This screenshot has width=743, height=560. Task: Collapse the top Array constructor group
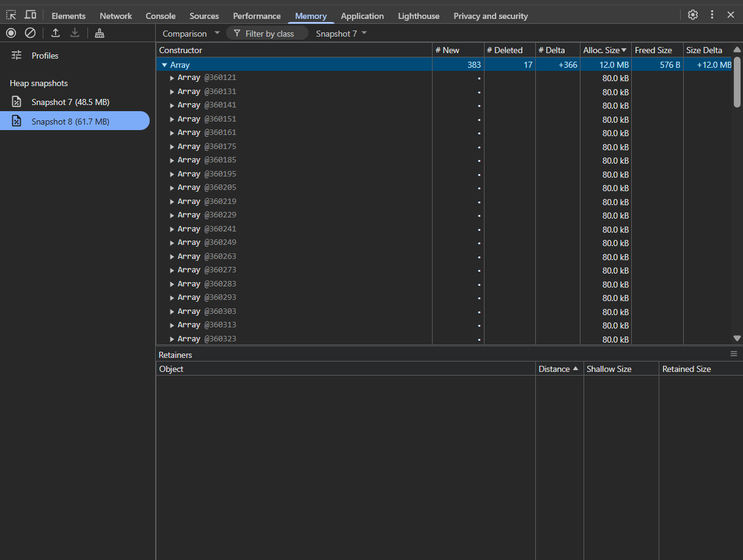(164, 65)
